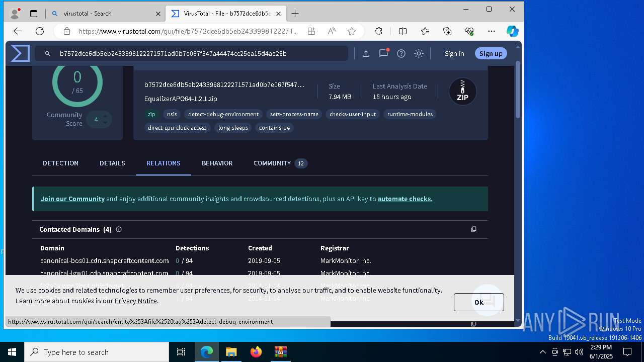Open a new browser tab
The height and width of the screenshot is (362, 644).
point(295,14)
